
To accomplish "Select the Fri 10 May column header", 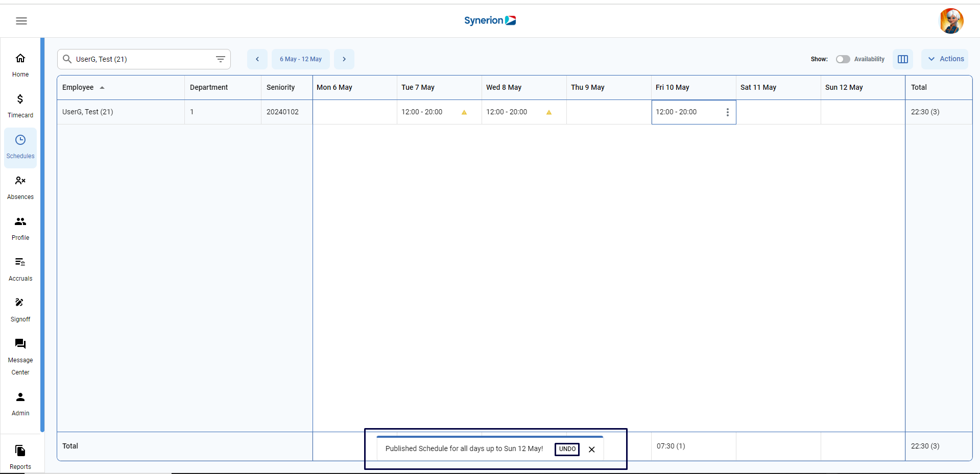I will 694,87.
